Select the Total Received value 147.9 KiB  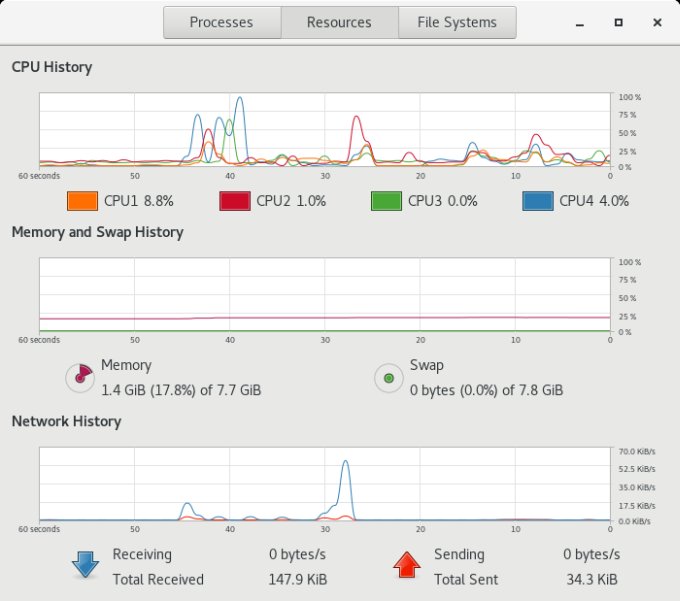click(x=298, y=579)
